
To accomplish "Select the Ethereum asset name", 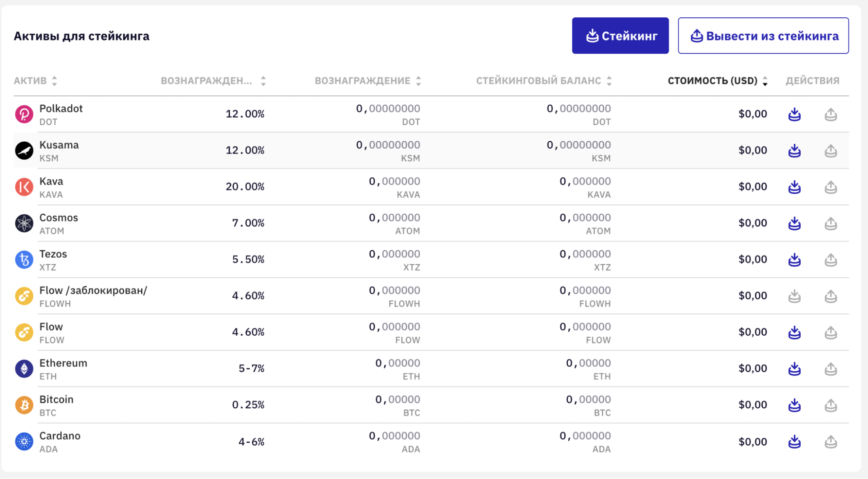I will pyautogui.click(x=63, y=363).
